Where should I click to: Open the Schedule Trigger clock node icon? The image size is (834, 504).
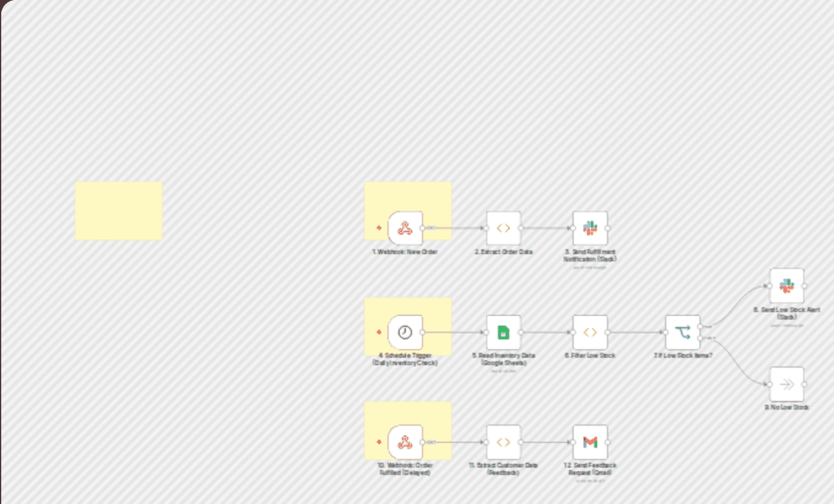point(405,333)
